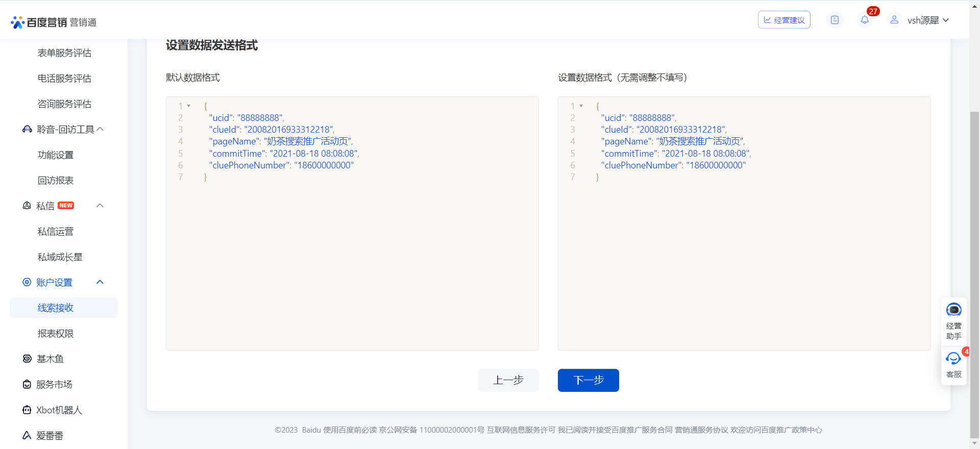Open 私信运营 menu item
The width and height of the screenshot is (980, 449).
(56, 231)
